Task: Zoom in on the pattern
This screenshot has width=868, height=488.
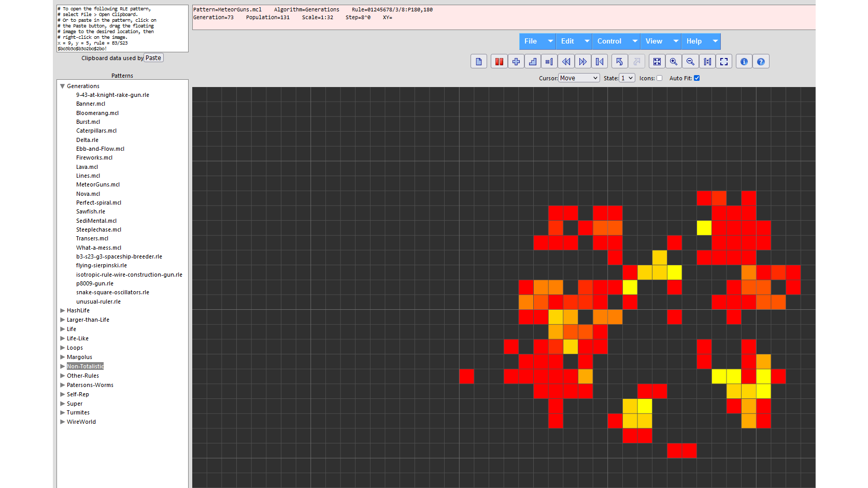Action: click(674, 62)
